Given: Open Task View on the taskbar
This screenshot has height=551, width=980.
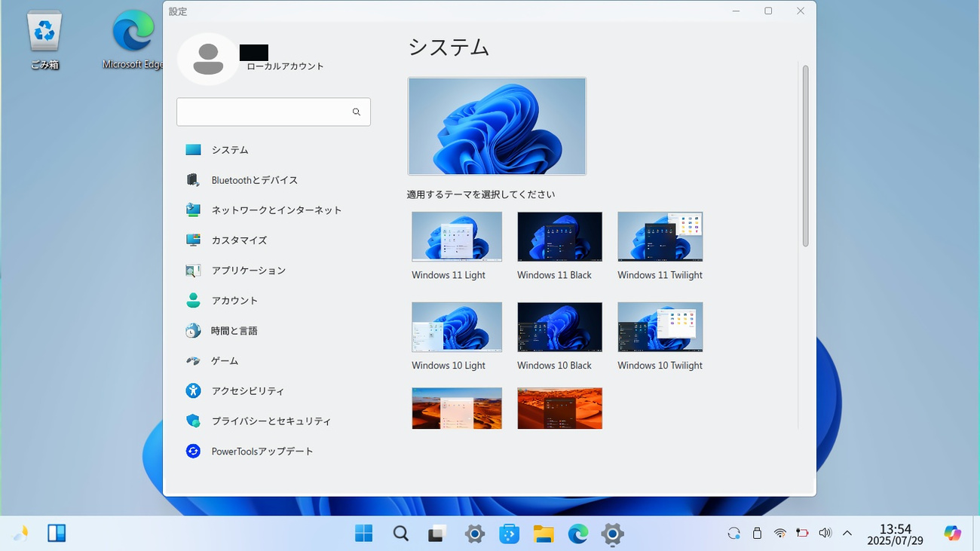Looking at the screenshot, I should [x=437, y=534].
